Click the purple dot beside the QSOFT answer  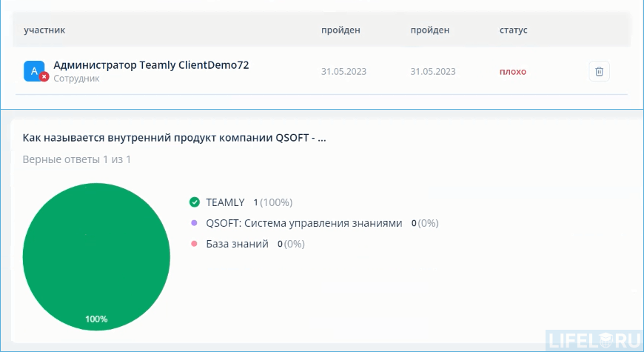pyautogui.click(x=194, y=223)
